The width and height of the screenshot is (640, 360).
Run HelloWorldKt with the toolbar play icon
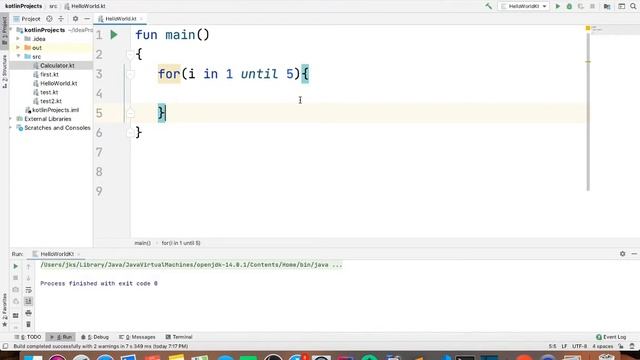[x=558, y=6]
